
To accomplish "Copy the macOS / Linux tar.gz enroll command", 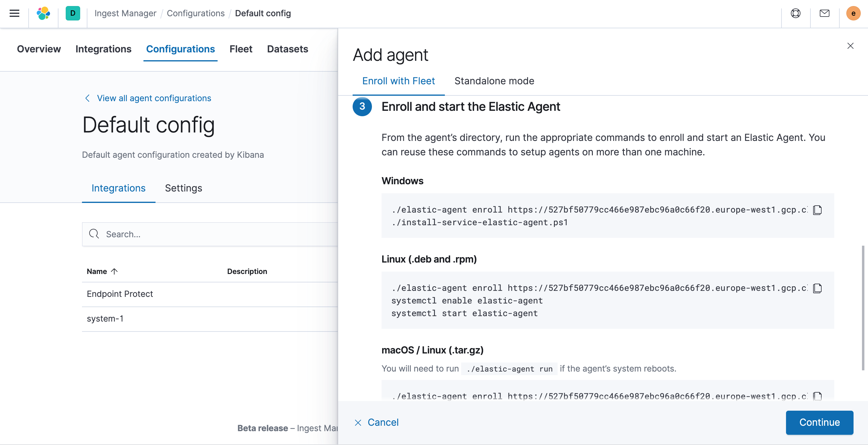I will tap(818, 397).
